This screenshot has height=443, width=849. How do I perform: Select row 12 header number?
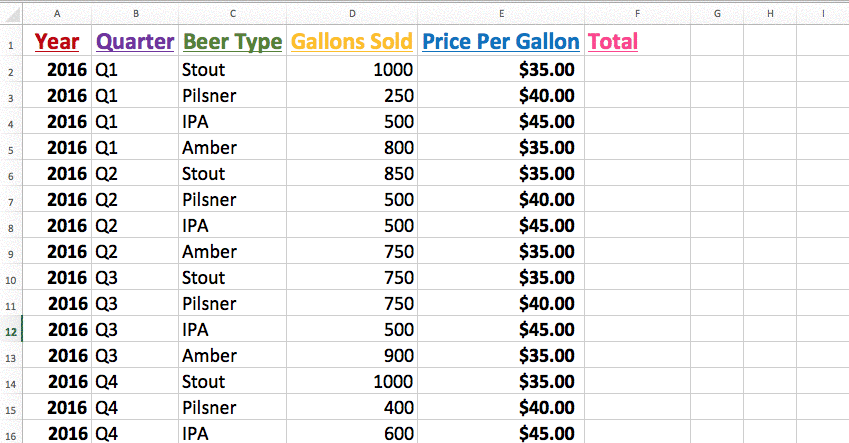click(x=10, y=330)
